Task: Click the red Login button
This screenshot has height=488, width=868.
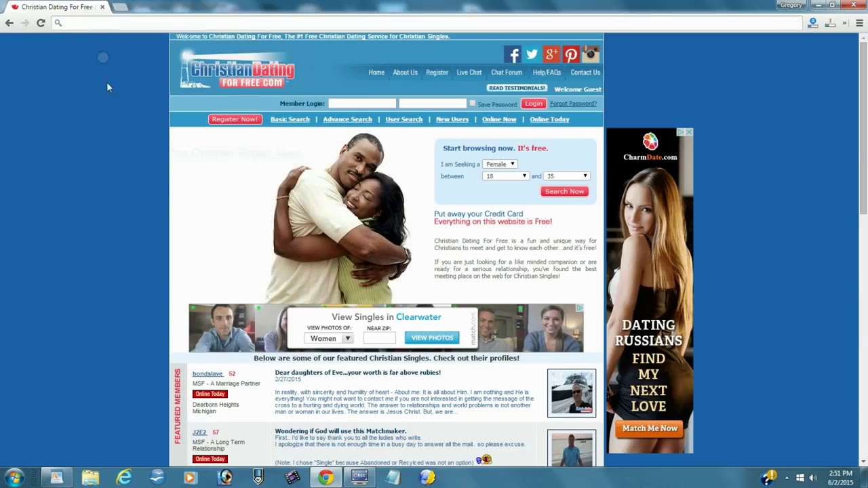Action: (534, 104)
